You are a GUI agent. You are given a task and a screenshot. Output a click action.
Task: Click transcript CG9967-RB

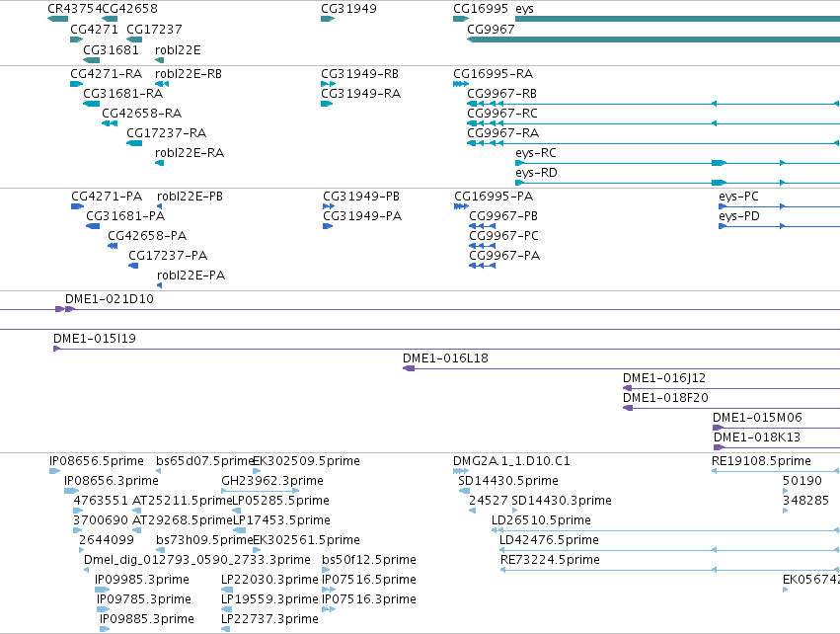click(502, 93)
